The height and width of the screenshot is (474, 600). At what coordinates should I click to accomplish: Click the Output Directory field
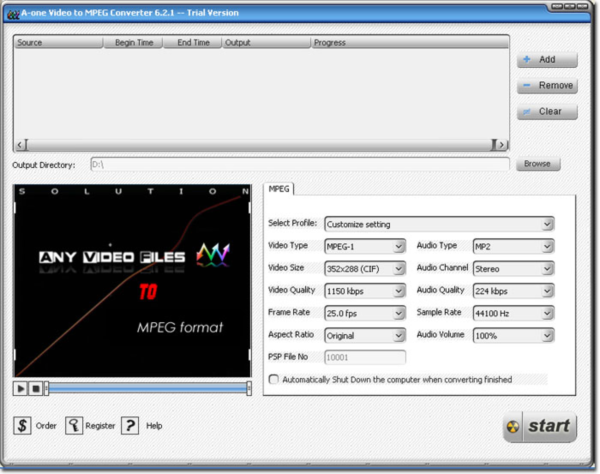(300, 165)
